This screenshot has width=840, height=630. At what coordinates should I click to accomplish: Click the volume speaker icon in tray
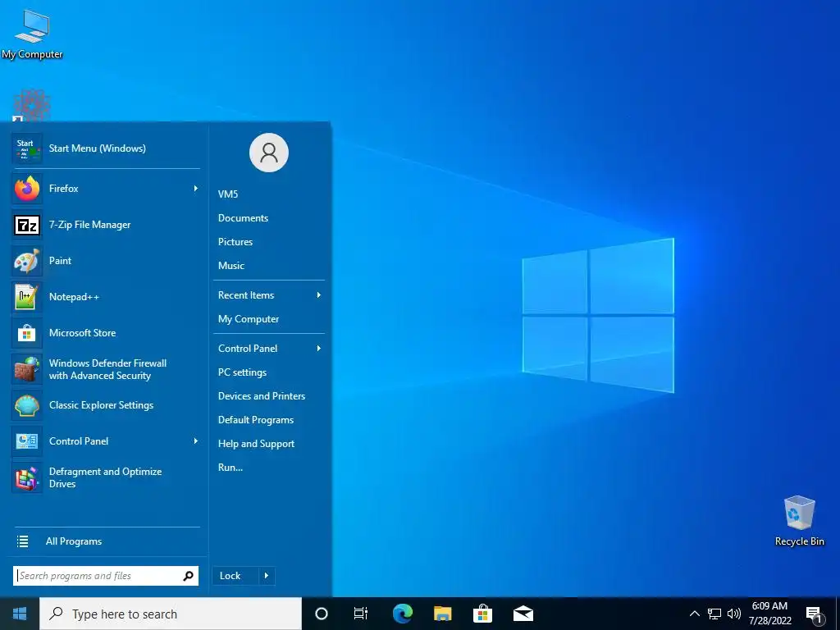[x=734, y=614]
